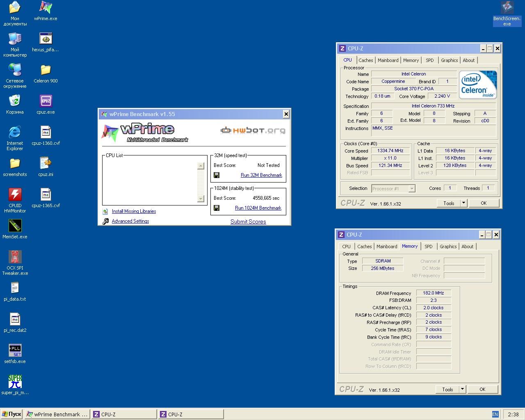This screenshot has height=420, width=525.
Task: Activate second CPU-Z taskbar button
Action: click(191, 414)
